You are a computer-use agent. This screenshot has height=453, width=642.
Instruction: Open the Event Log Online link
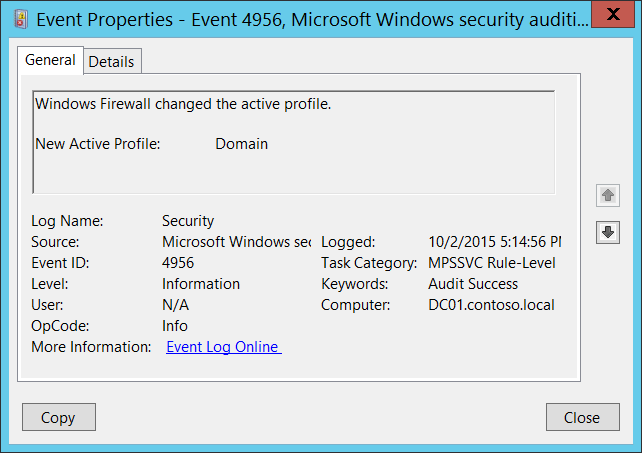[223, 347]
